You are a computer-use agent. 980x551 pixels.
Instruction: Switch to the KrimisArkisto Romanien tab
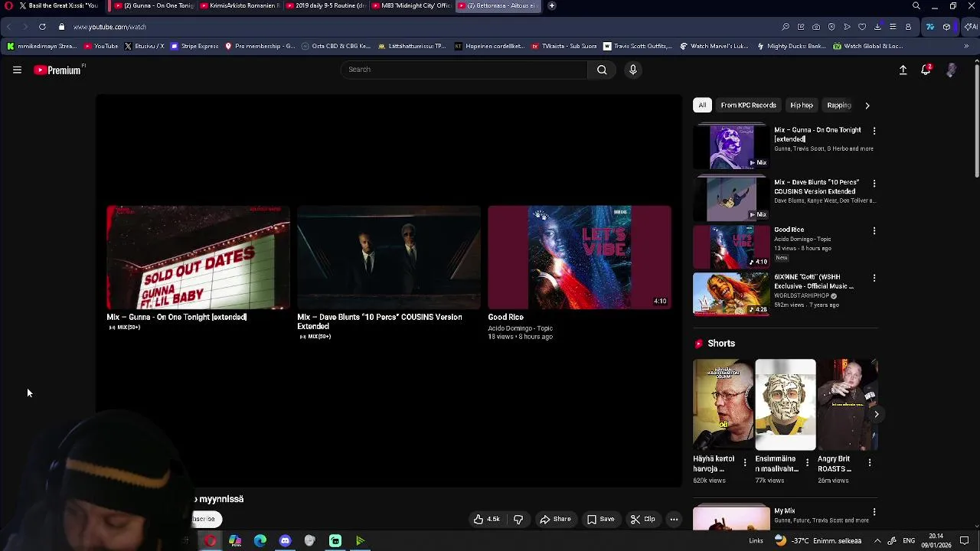240,5
